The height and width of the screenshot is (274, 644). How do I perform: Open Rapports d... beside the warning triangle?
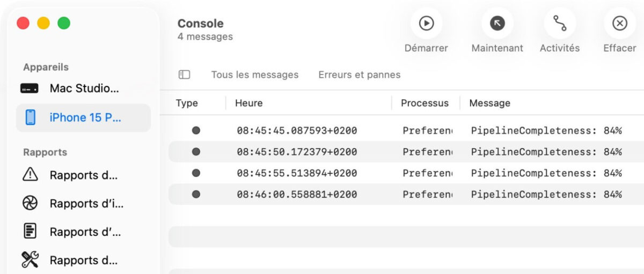tap(84, 175)
